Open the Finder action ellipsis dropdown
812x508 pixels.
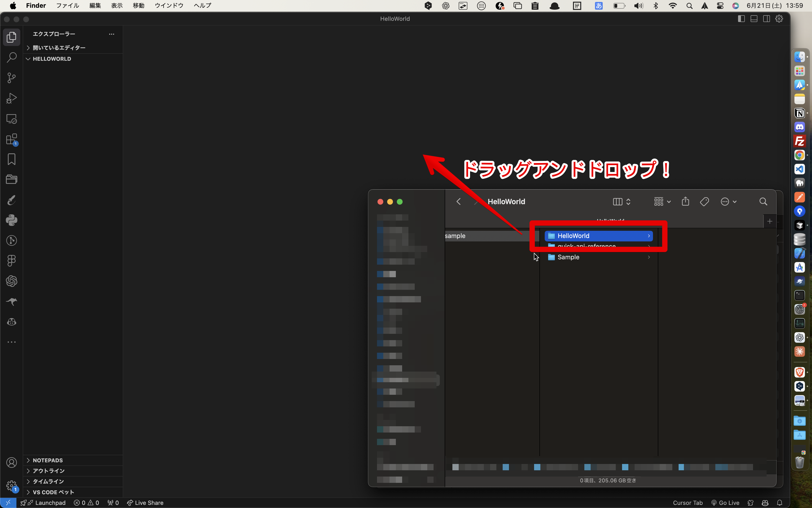pos(729,202)
